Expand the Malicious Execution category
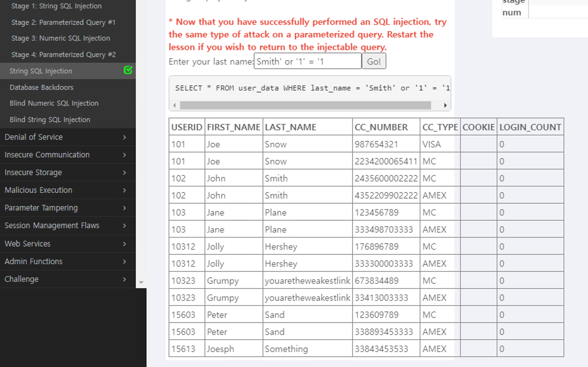588x367 pixels. click(x=38, y=190)
